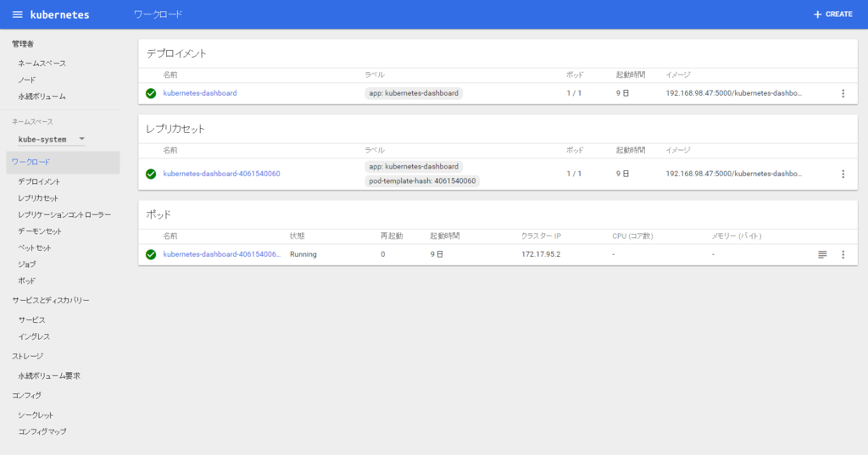Click the レプリカセット card title
Image resolution: width=868 pixels, height=455 pixels.
tap(175, 129)
